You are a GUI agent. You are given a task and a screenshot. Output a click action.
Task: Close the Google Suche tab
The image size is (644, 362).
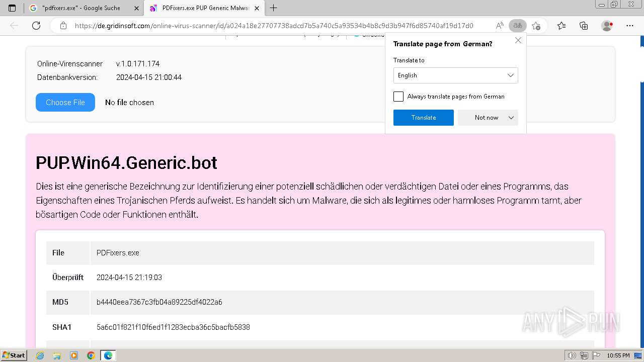[x=136, y=8]
